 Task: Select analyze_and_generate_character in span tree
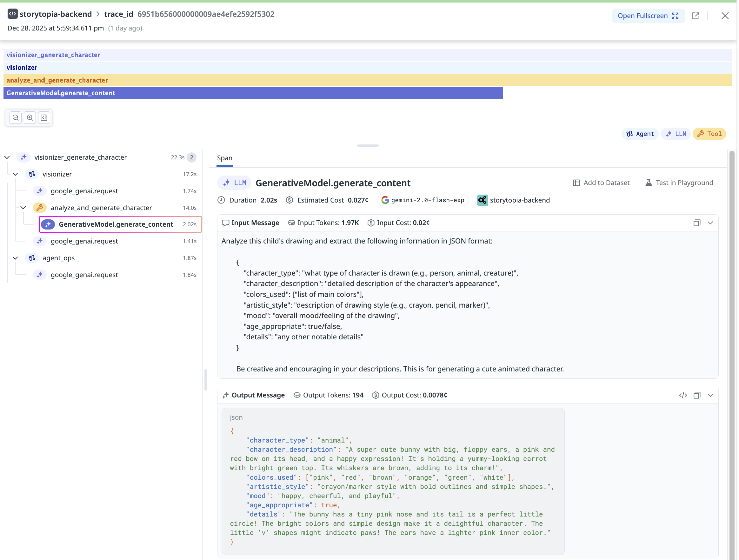(101, 208)
